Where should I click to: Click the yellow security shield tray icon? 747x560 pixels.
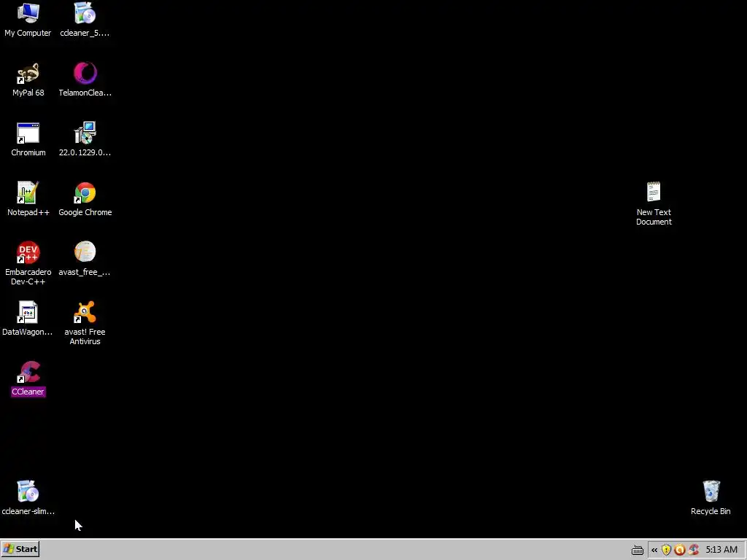(x=666, y=550)
